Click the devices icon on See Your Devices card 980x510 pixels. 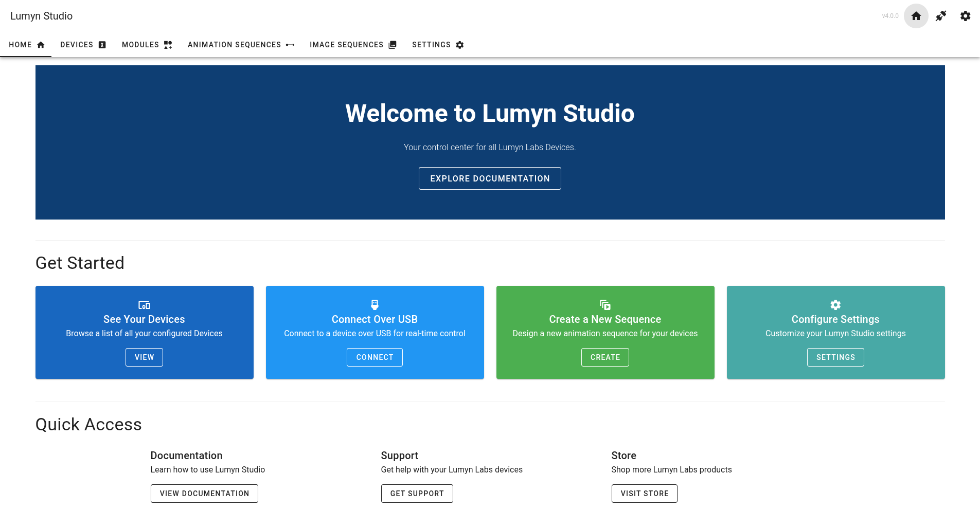point(144,304)
